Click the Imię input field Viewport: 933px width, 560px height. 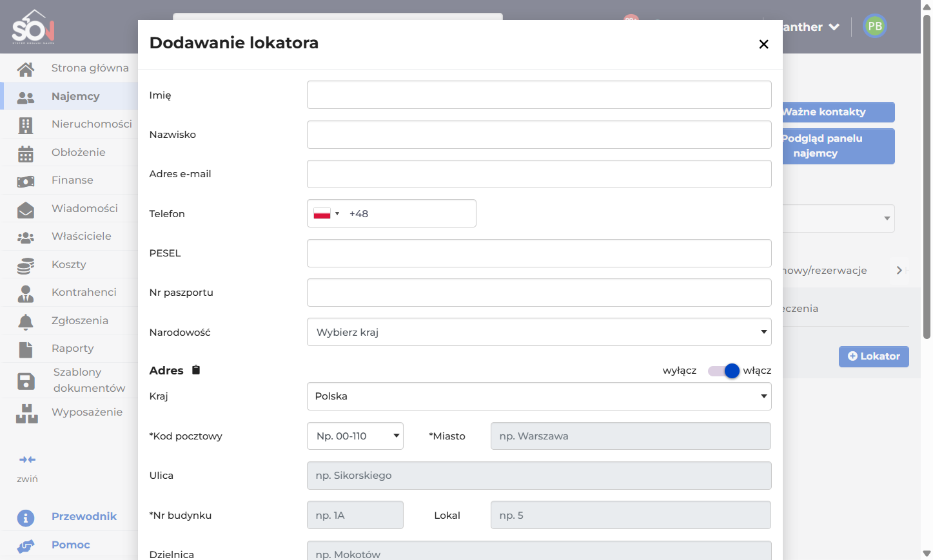(539, 95)
